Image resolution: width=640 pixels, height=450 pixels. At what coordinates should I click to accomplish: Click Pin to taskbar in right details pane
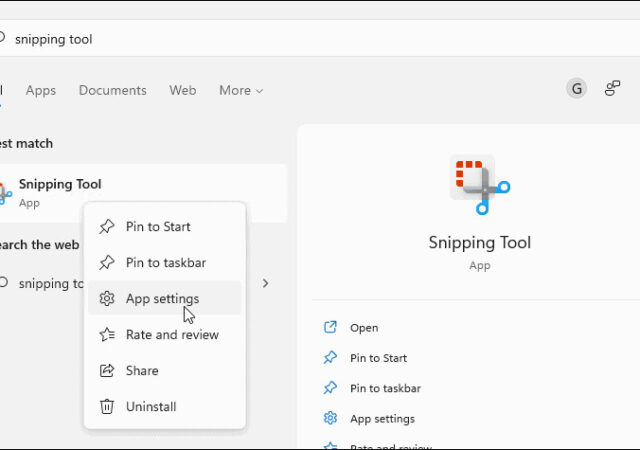(x=385, y=388)
